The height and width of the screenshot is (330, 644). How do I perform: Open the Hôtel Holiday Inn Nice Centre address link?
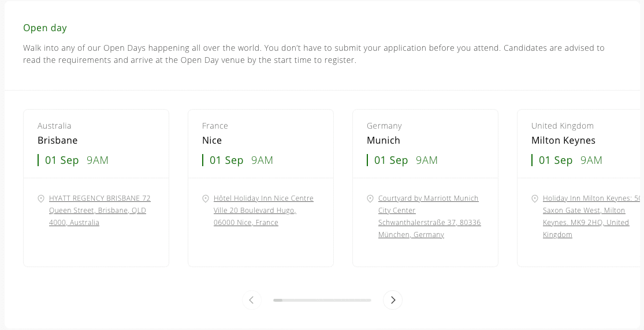pyautogui.click(x=263, y=210)
